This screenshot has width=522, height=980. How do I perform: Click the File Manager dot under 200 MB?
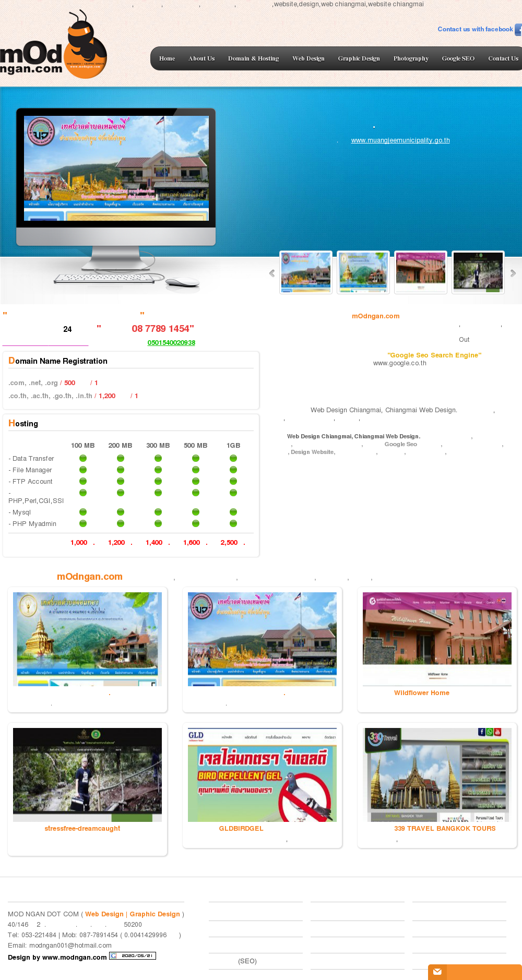click(121, 470)
